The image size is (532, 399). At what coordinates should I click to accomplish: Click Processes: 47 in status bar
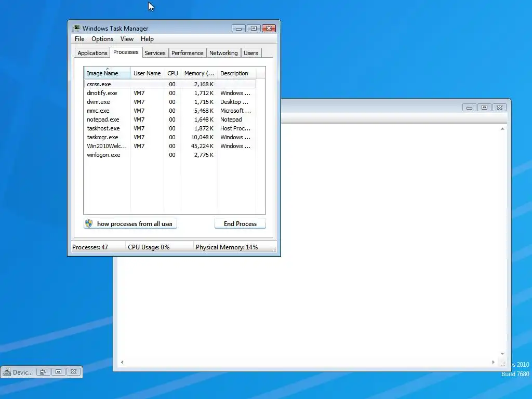90,247
